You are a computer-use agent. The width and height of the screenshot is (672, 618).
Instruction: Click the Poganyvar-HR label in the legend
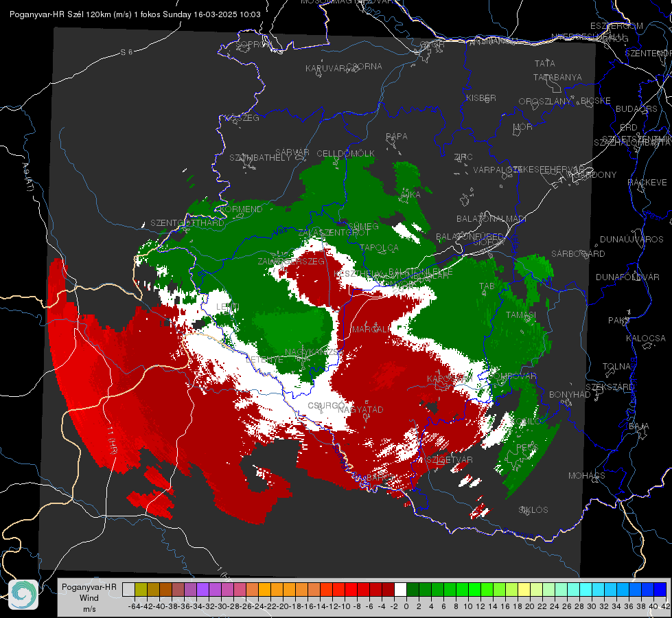point(89,587)
